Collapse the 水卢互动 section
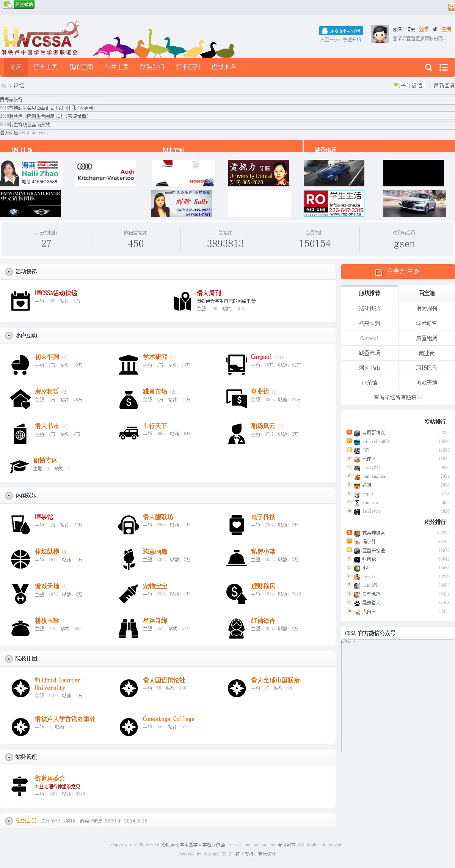This screenshot has height=868, width=455. coord(9,336)
